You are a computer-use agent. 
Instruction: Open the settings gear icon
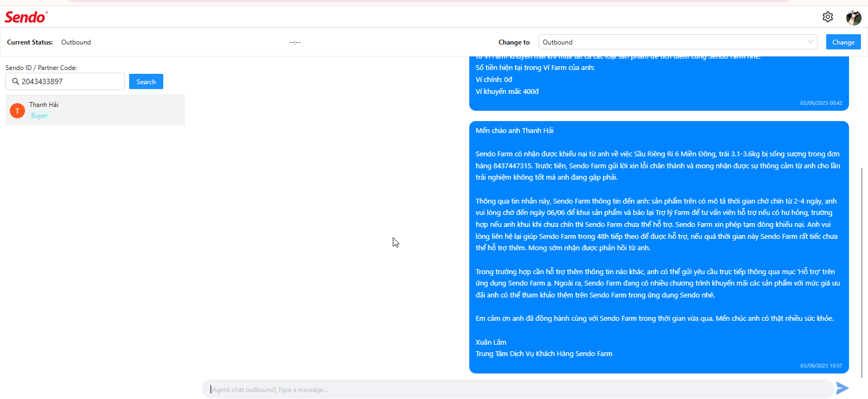tap(827, 17)
